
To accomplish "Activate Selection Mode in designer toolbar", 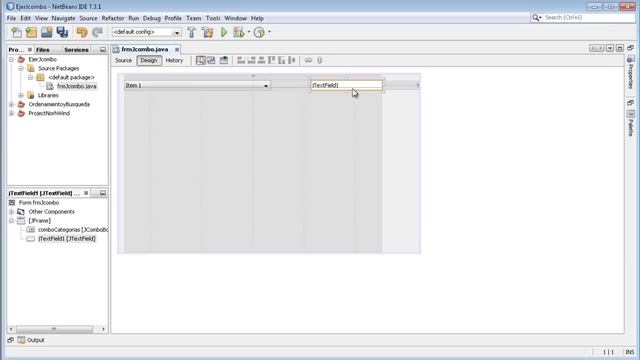I will click(200, 60).
